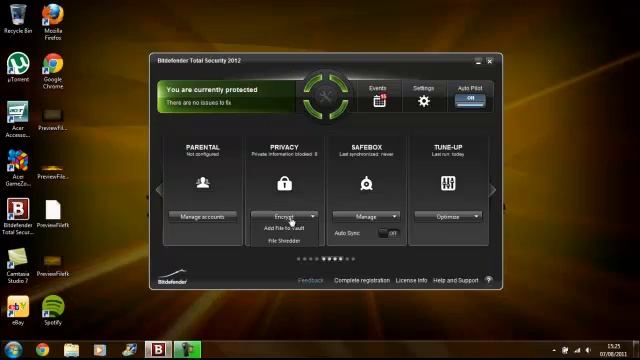Select Add File to Vault option
This screenshot has width=640, height=360.
(284, 228)
